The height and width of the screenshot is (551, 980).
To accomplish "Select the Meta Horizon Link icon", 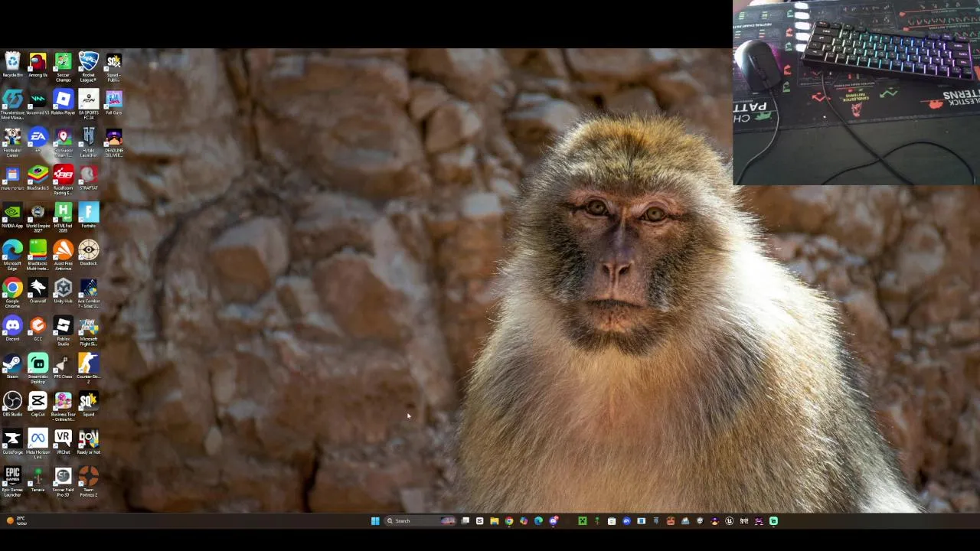I will tap(38, 442).
